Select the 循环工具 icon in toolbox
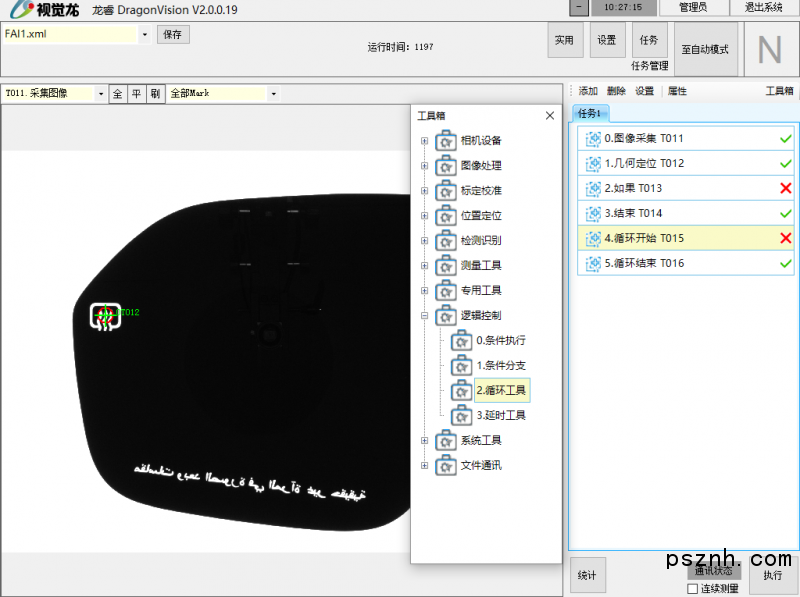The height and width of the screenshot is (597, 800). [x=461, y=390]
